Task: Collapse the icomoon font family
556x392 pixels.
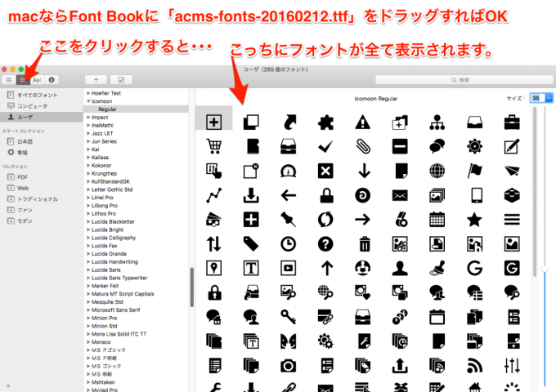Action: pos(87,101)
